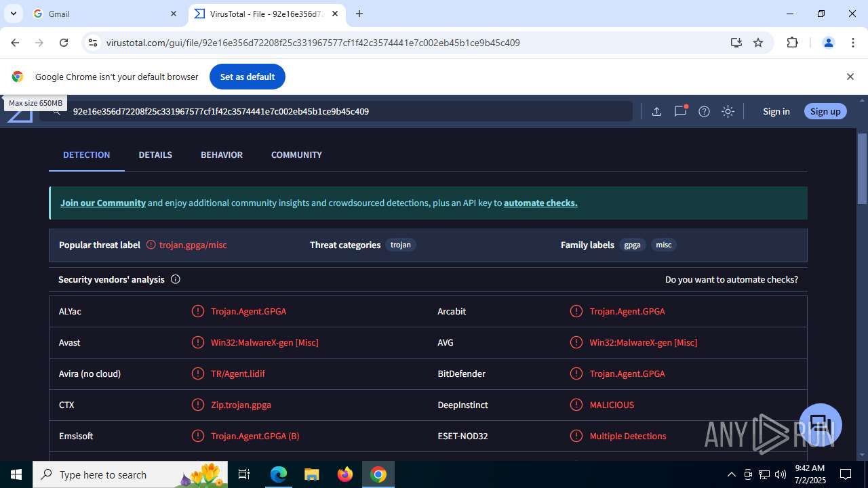
Task: Click the trojan threat category tag
Action: [x=401, y=245]
